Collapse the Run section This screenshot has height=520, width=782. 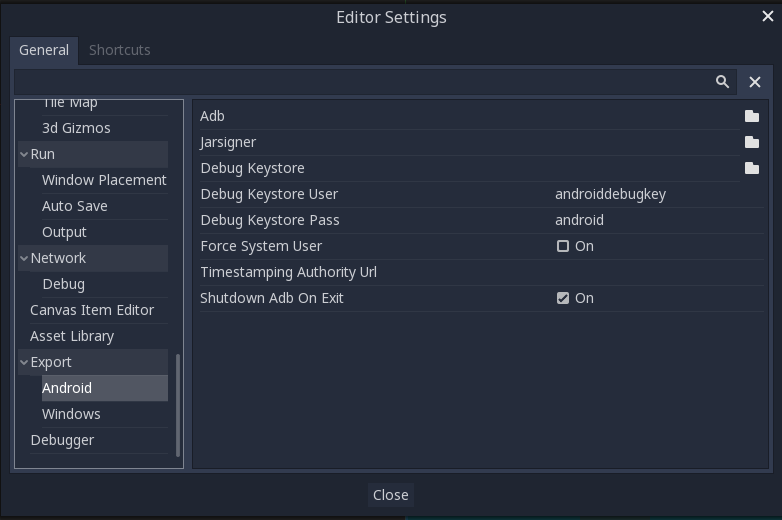click(x=24, y=154)
